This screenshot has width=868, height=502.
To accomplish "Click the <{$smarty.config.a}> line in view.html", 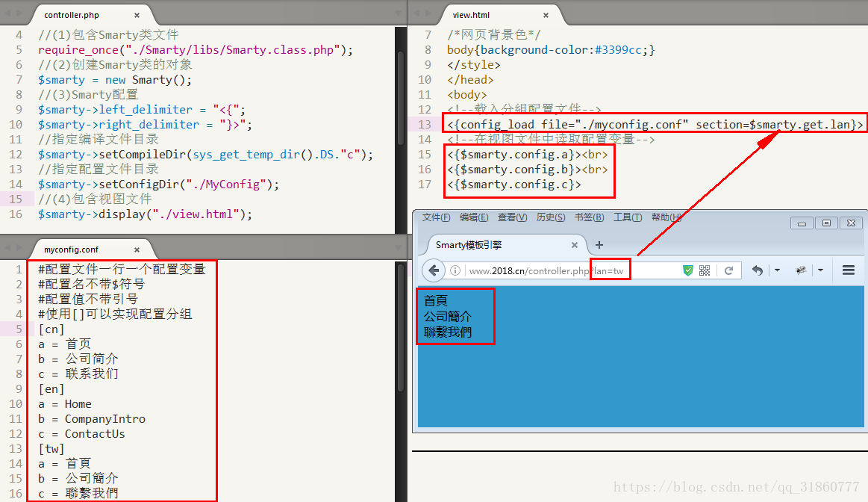I will click(528, 155).
